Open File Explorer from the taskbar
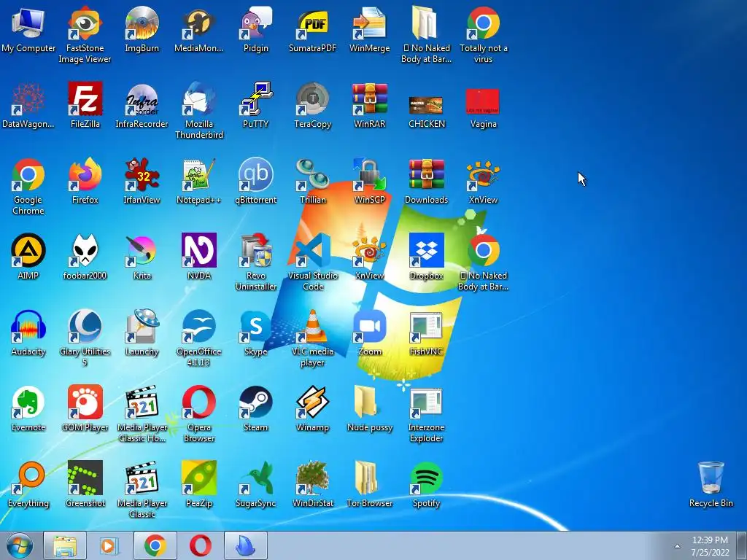 [x=65, y=545]
